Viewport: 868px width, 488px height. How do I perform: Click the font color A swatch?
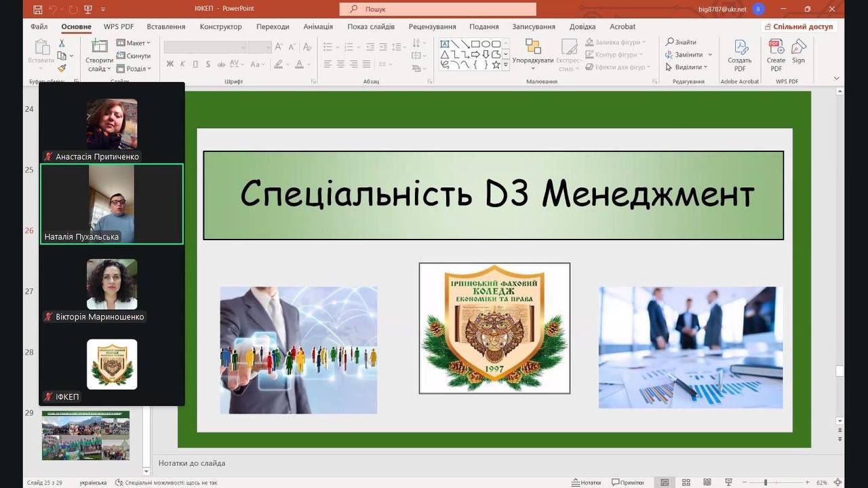[299, 64]
